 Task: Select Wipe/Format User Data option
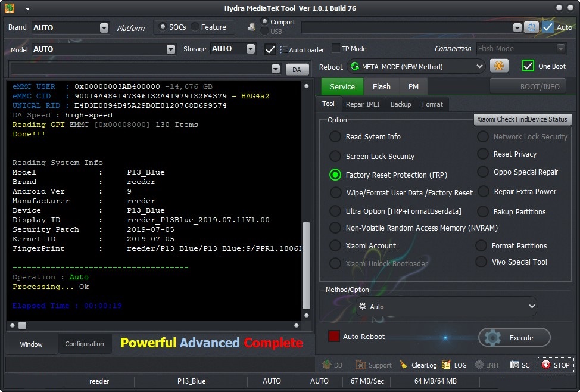335,192
